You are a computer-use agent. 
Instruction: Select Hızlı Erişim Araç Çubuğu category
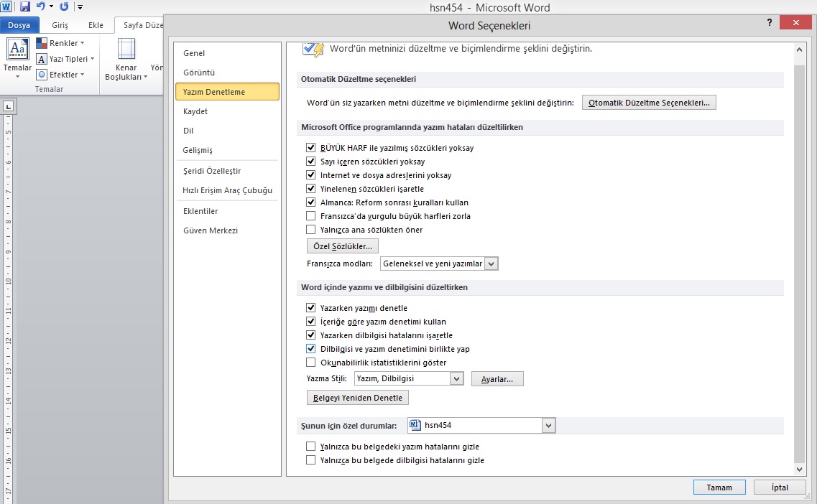227,190
